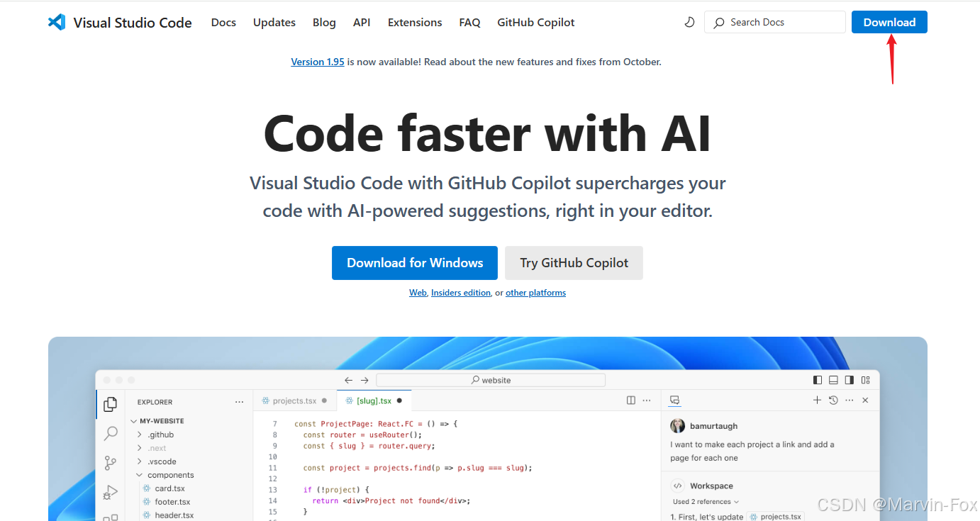
Task: Open chat panel more actions ellipsis
Action: pyautogui.click(x=850, y=400)
